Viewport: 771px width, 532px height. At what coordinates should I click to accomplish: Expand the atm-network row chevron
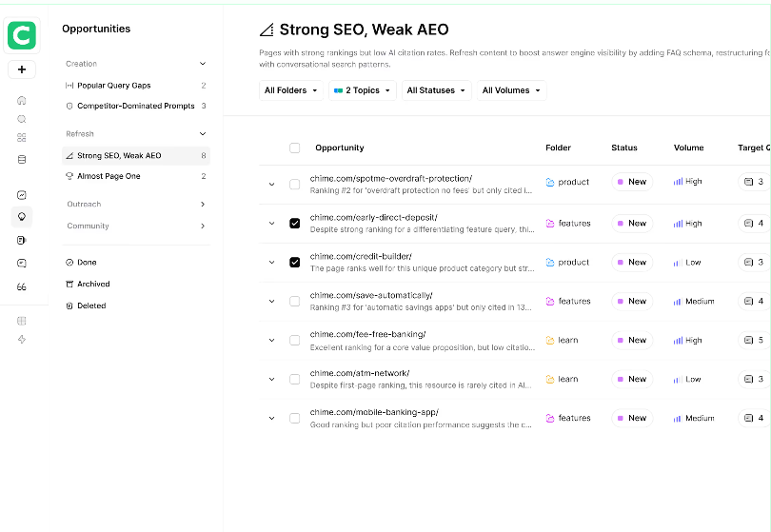tap(271, 379)
